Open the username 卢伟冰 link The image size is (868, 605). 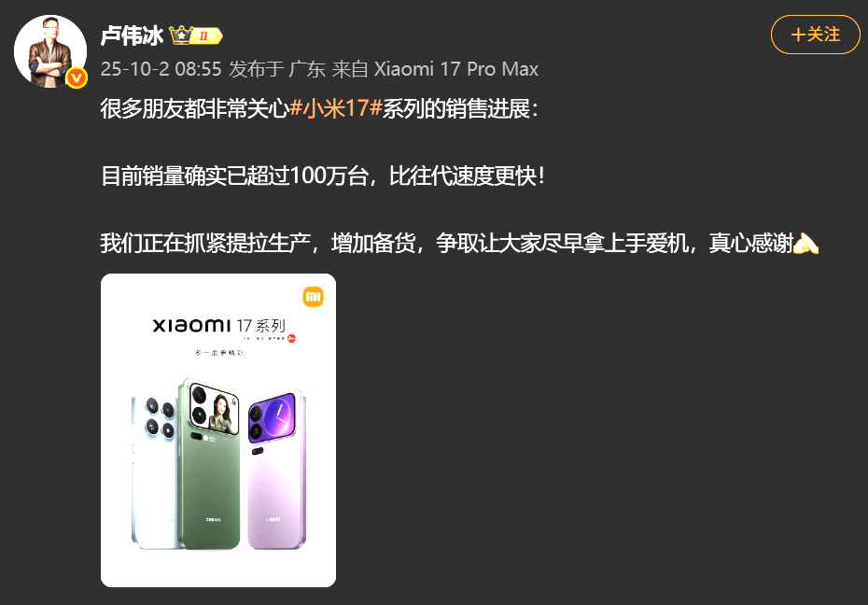(x=132, y=36)
